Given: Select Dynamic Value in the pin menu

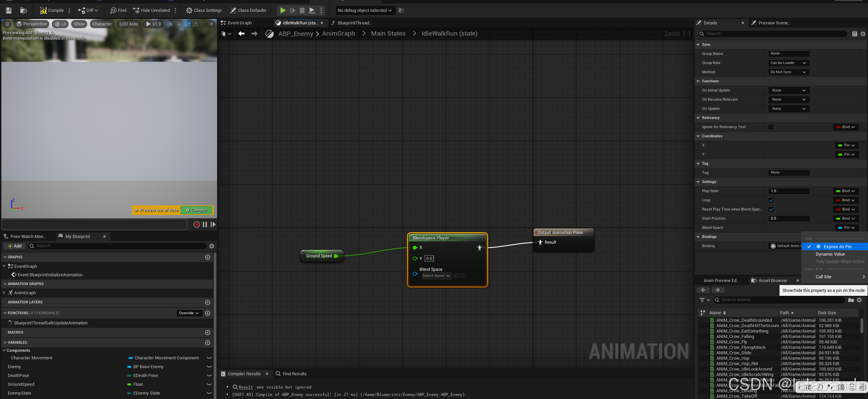Looking at the screenshot, I should (x=830, y=254).
